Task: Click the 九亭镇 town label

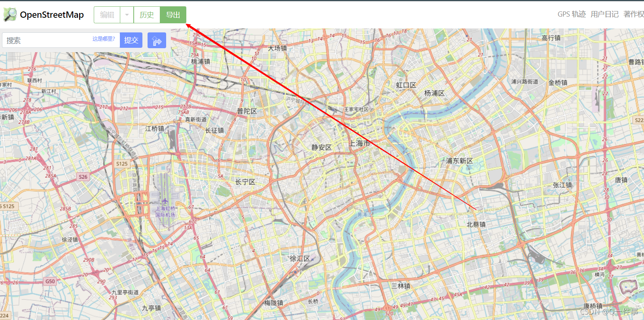Action: click(x=152, y=308)
